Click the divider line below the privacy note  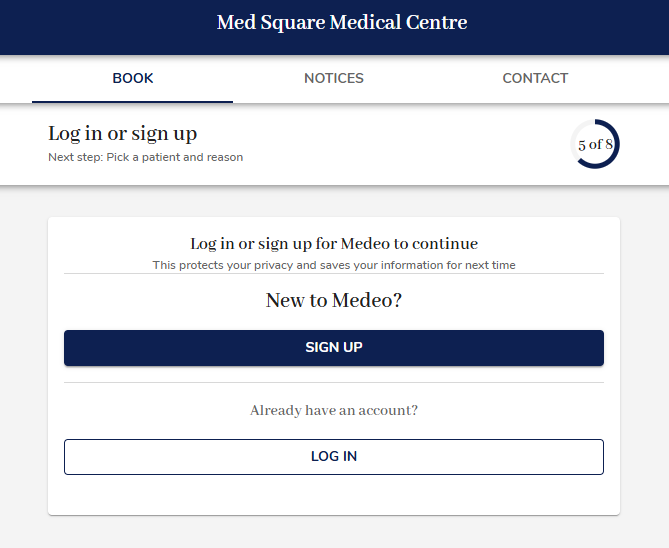tap(334, 273)
